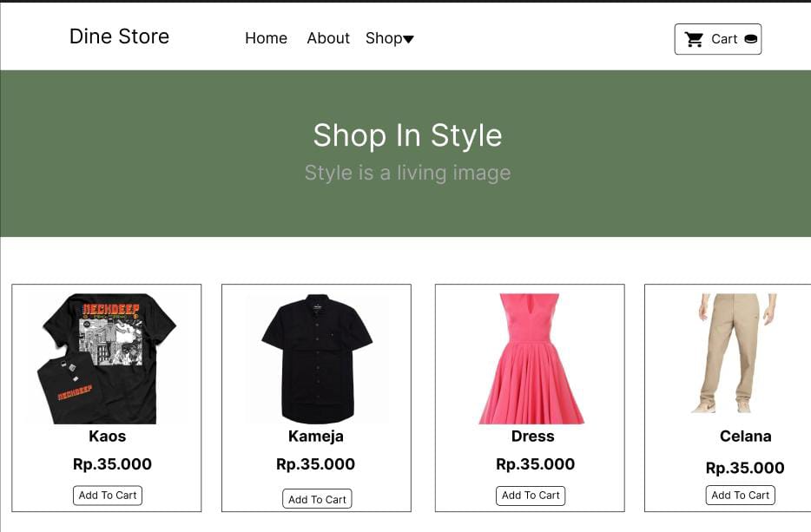Add the Celana to cart

coord(740,496)
